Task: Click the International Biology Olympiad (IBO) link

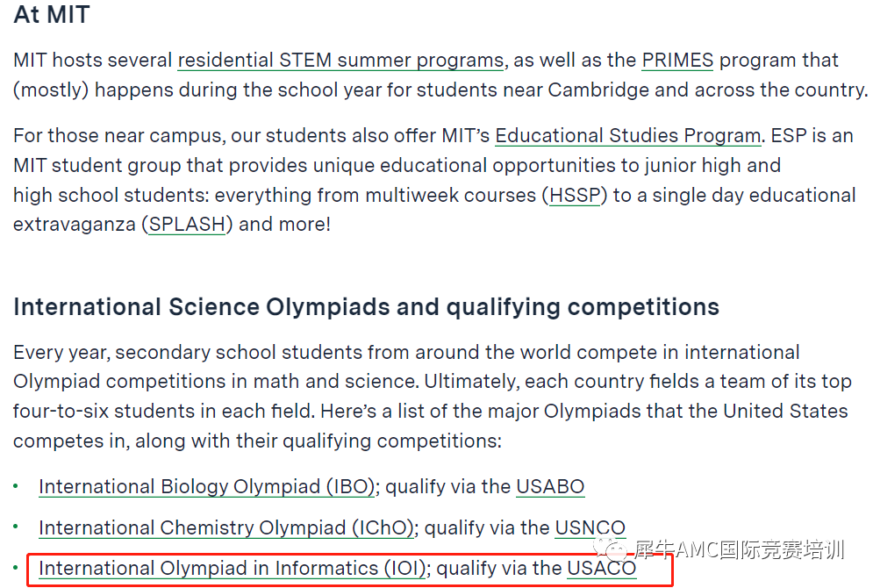Action: click(206, 486)
